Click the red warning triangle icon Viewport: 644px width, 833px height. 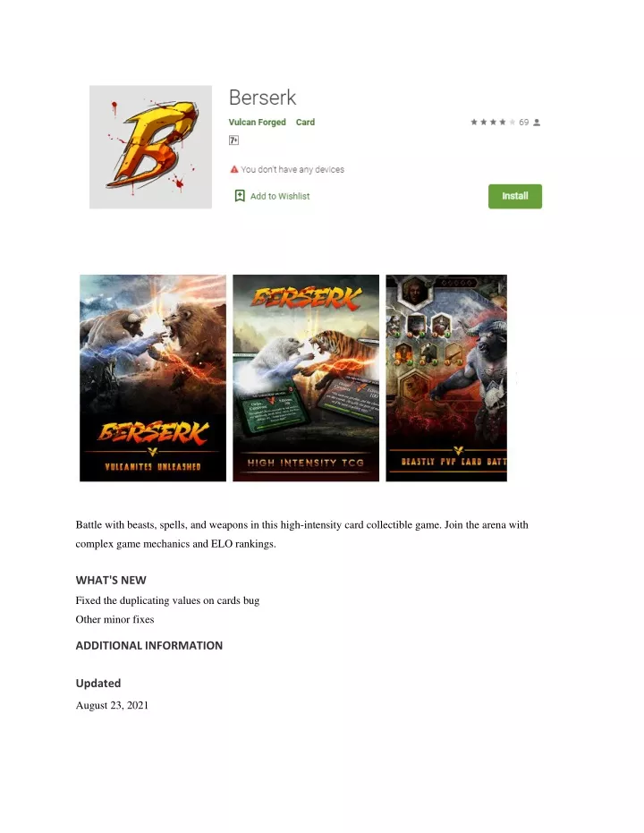(x=234, y=169)
